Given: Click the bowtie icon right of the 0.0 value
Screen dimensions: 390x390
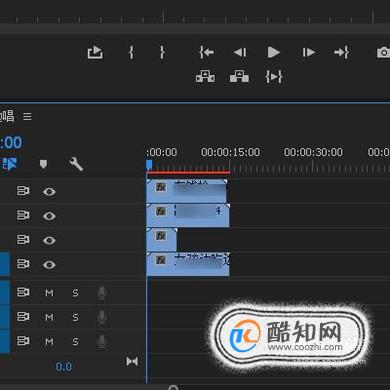Looking at the screenshot, I should pyautogui.click(x=132, y=361).
